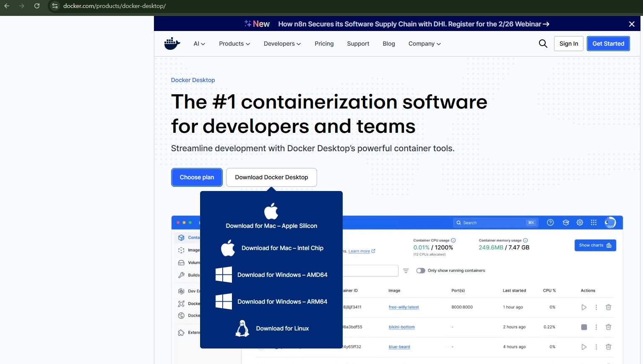643x364 pixels.
Task: Select Builds wrench icon in sidebar
Action: 181,275
